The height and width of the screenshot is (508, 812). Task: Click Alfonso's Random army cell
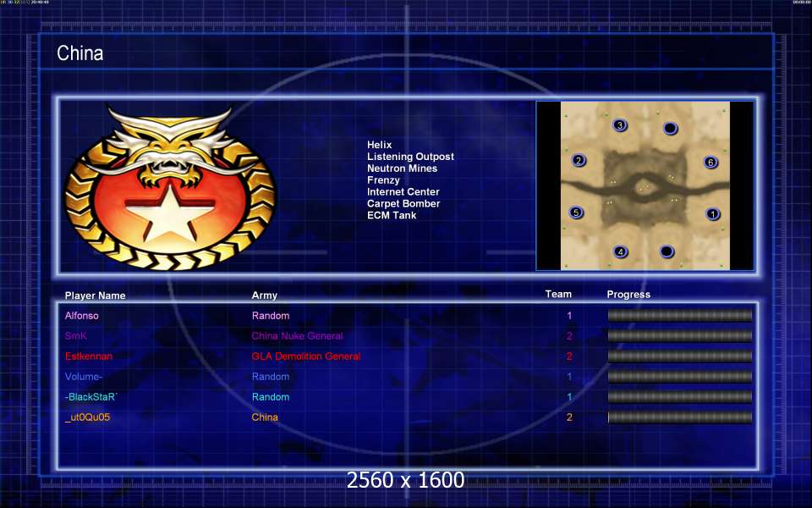click(x=271, y=316)
